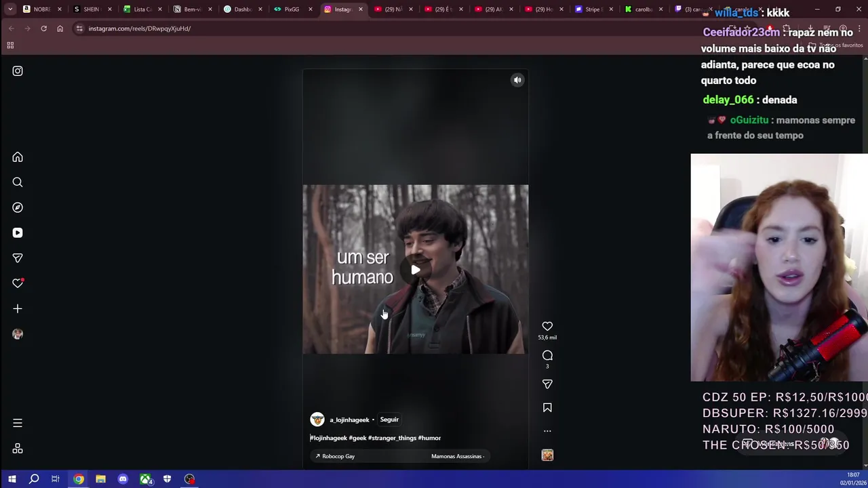
Task: Click the #humor hashtag
Action: 429,438
